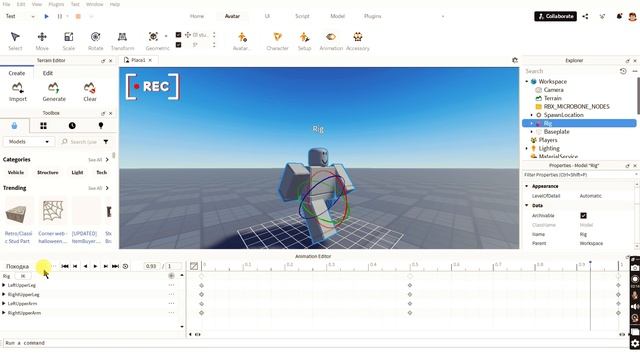
Task: Open the Toolbox creations lightbulb tab
Action: (x=101, y=126)
